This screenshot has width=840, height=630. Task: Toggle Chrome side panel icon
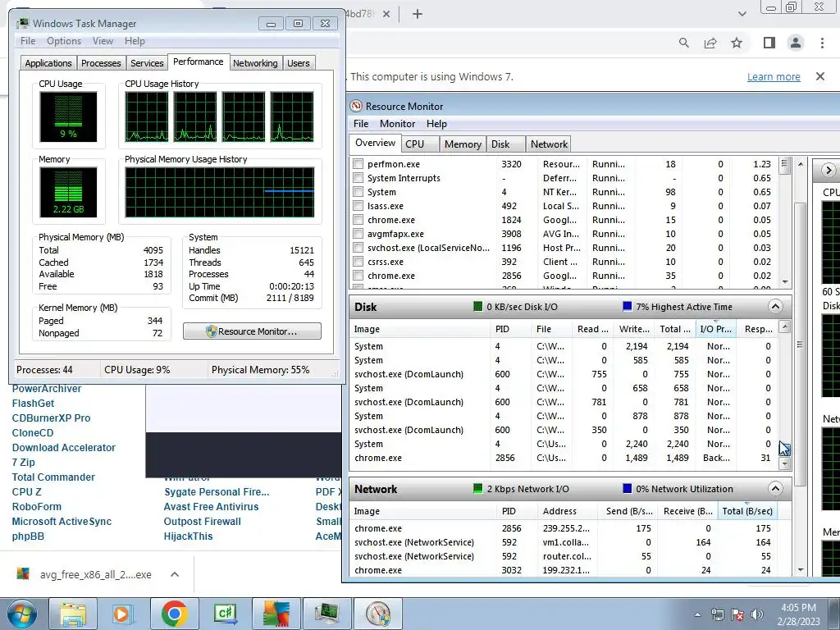click(x=769, y=43)
